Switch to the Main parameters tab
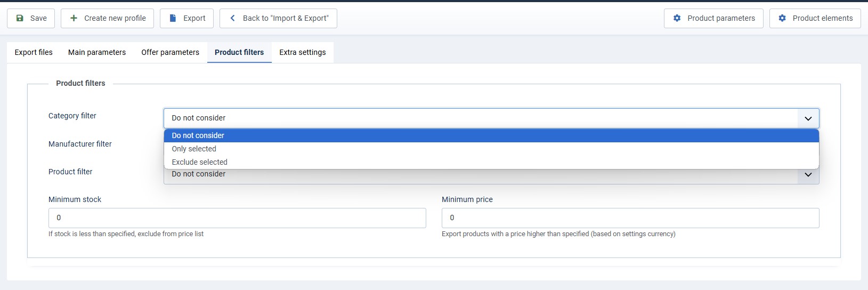This screenshot has height=290, width=868. pos(97,52)
